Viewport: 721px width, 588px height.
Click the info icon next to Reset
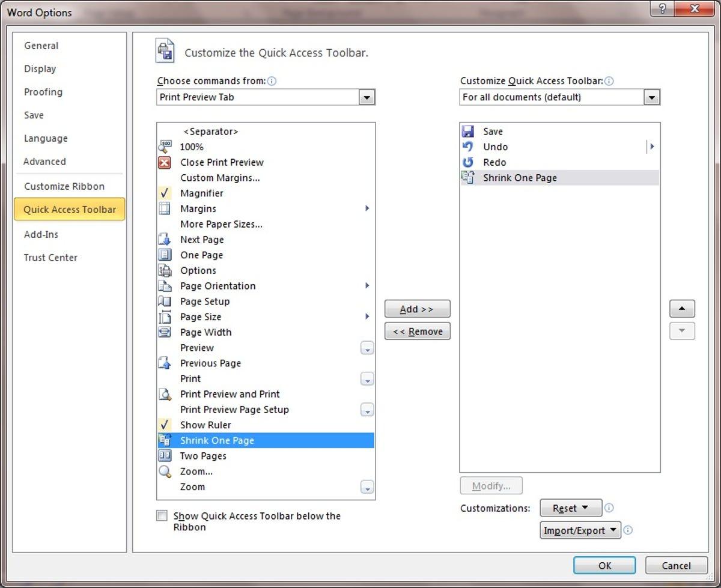pyautogui.click(x=609, y=508)
